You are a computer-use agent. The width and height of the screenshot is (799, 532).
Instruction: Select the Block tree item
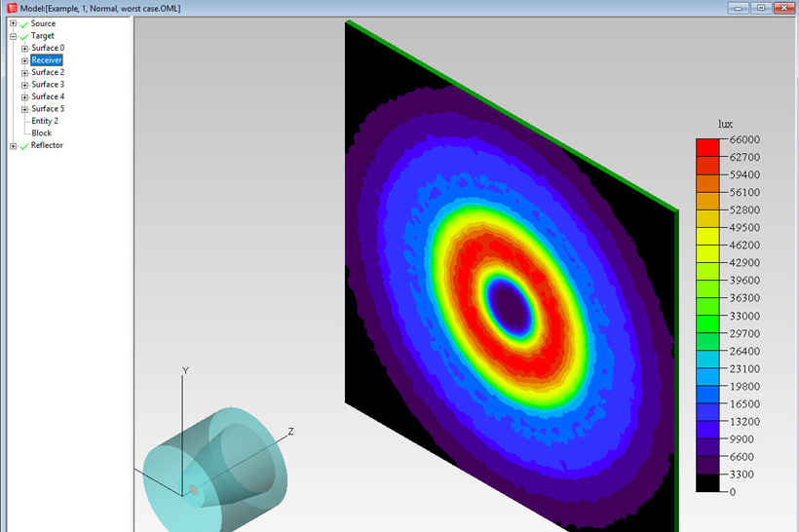point(41,133)
